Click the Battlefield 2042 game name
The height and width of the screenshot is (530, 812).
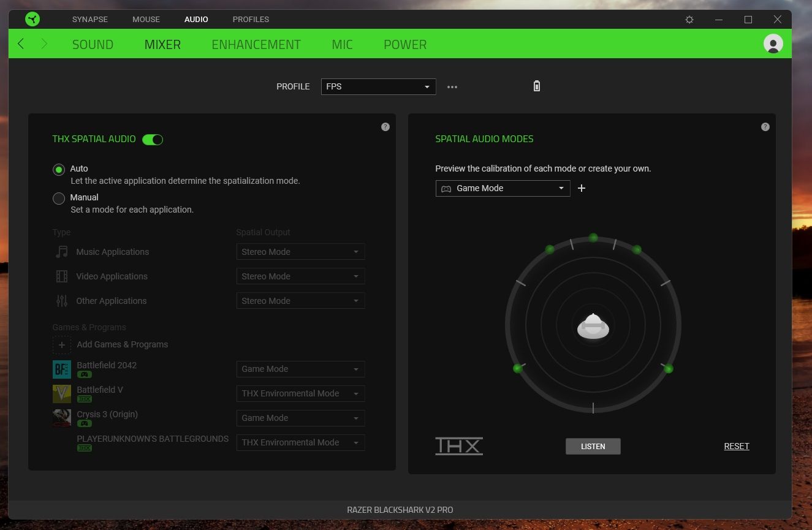pos(107,365)
